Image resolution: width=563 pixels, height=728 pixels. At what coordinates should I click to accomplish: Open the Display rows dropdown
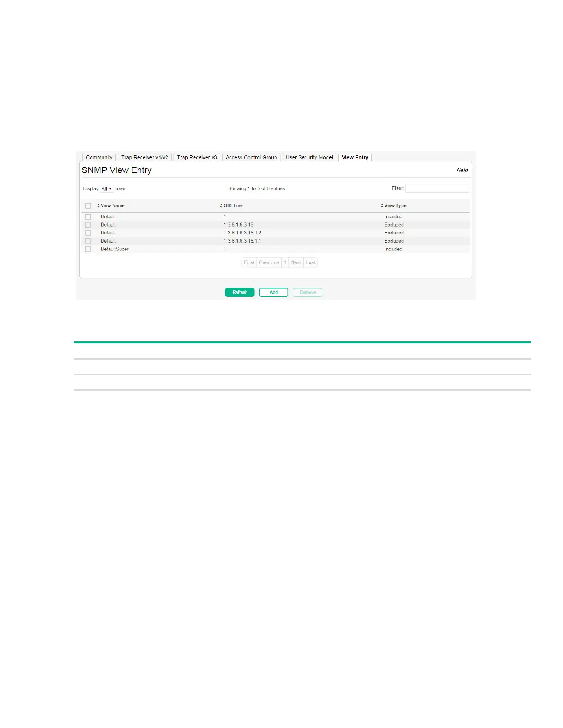click(107, 188)
